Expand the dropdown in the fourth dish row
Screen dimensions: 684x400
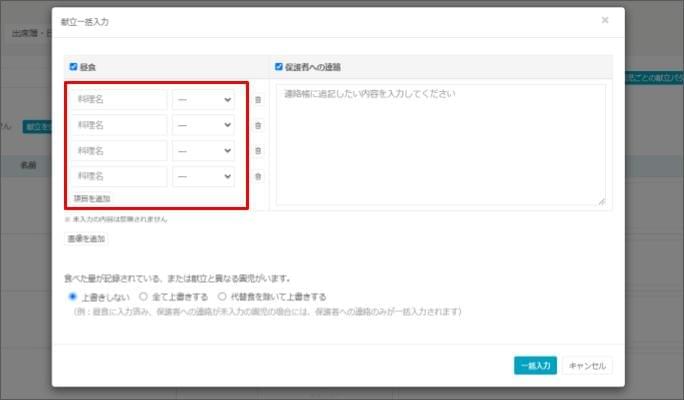click(x=203, y=177)
